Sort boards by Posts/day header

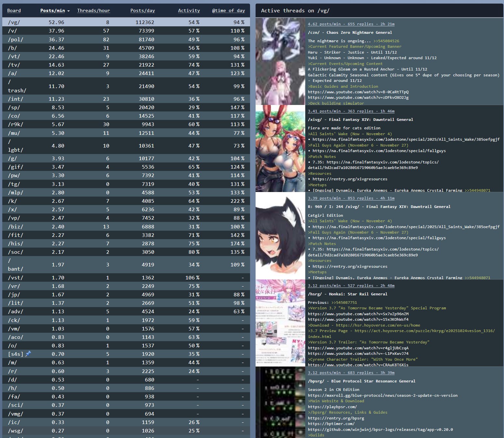143,10
